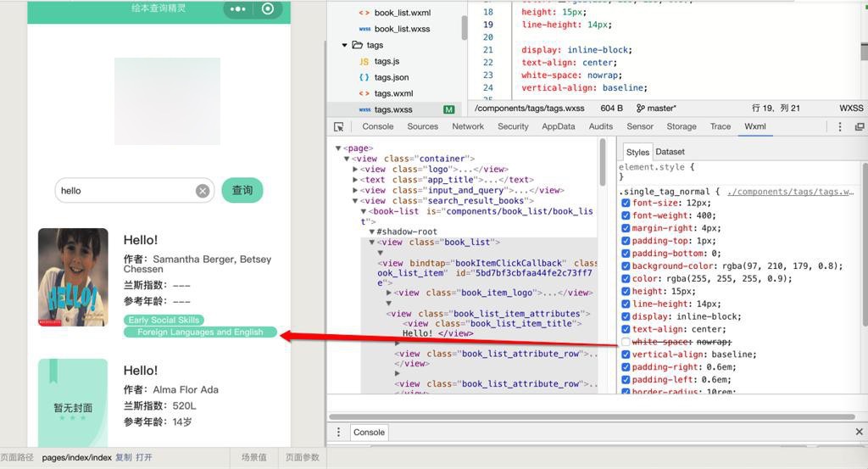The image size is (868, 469).
Task: Close the bottom Console drawer
Action: tap(860, 432)
